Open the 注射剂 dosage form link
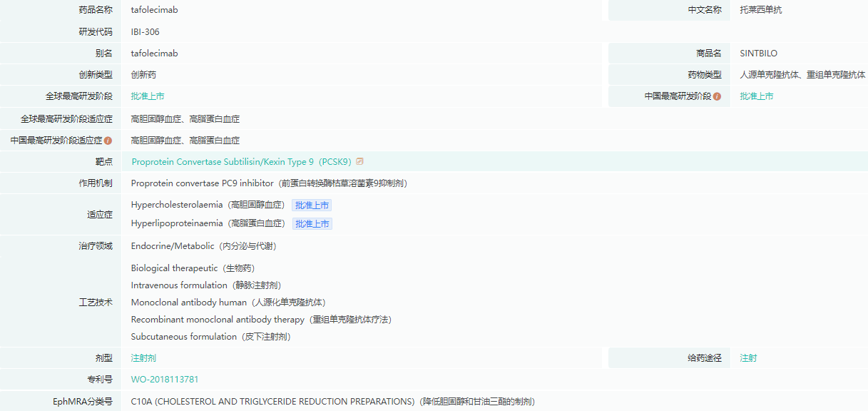The width and height of the screenshot is (868, 411). click(143, 358)
